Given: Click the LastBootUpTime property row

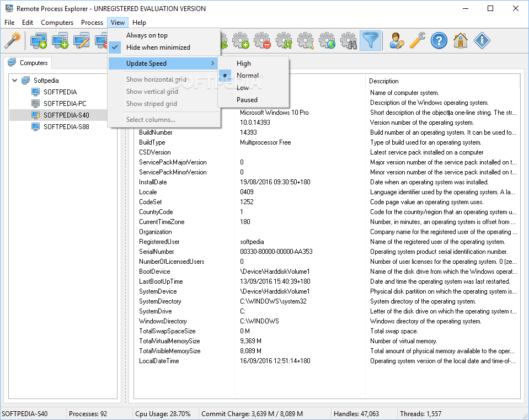Looking at the screenshot, I should pyautogui.click(x=327, y=281).
